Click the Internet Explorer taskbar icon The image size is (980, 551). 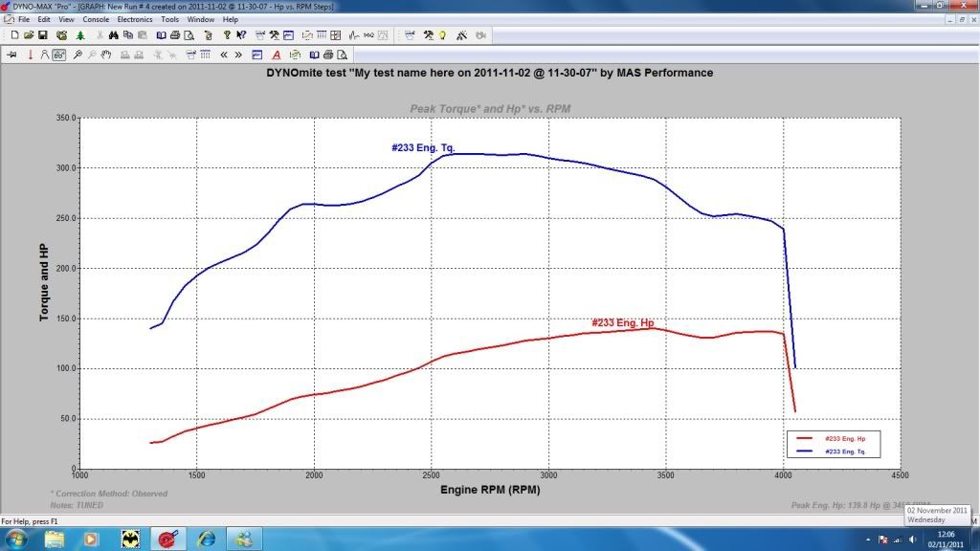point(207,540)
